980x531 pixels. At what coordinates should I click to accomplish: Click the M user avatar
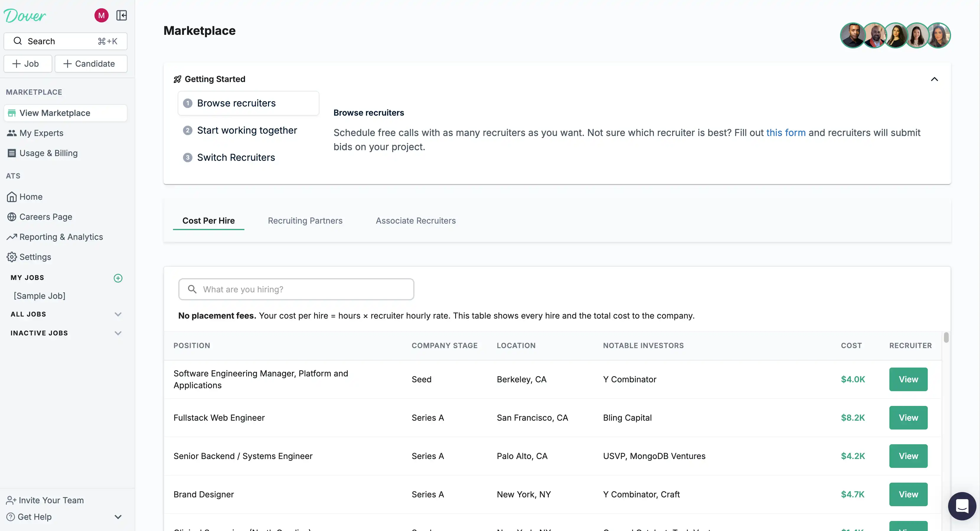click(x=101, y=16)
